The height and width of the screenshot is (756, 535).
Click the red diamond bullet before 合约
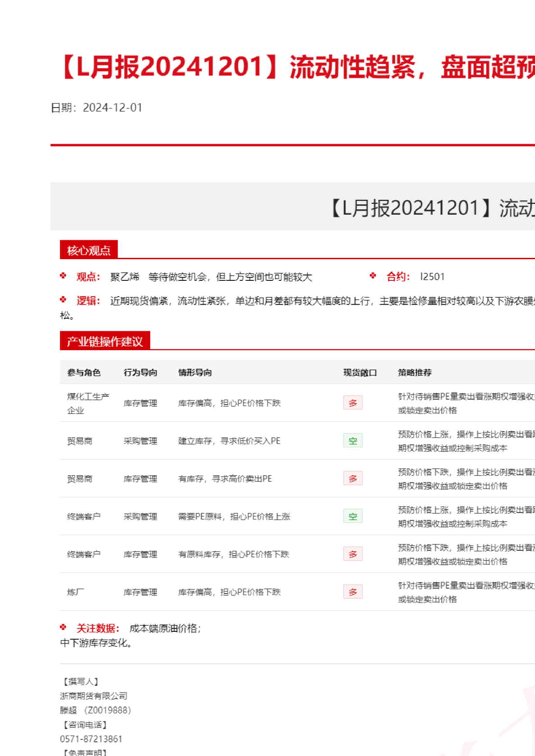tap(373, 276)
